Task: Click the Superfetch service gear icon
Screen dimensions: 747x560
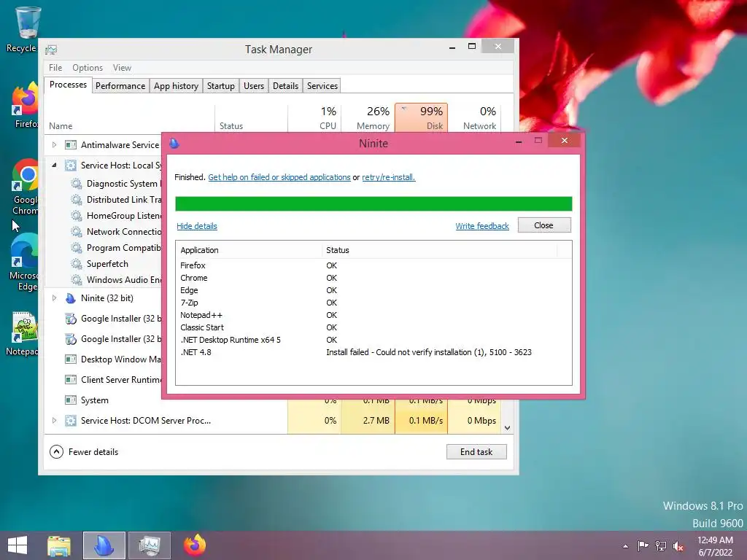Action: (76, 264)
